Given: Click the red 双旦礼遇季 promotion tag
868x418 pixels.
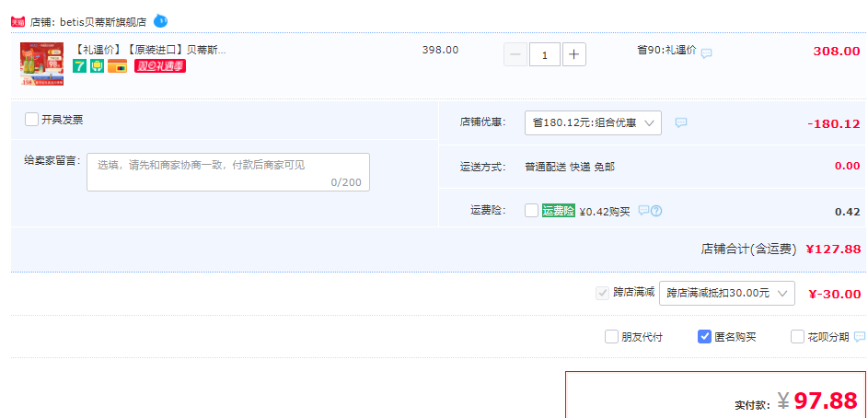Looking at the screenshot, I should pos(160,66).
